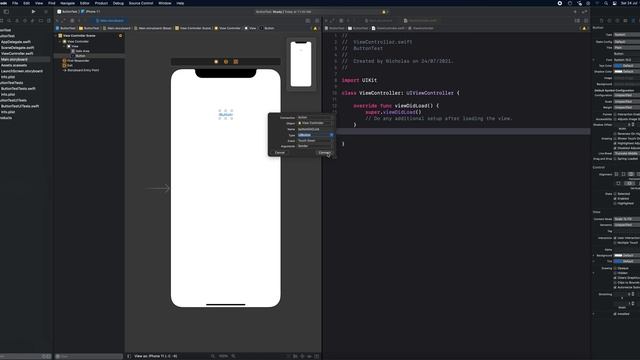This screenshot has height=360, width=640.
Task: Click Connect in the connection popup
Action: (325, 153)
